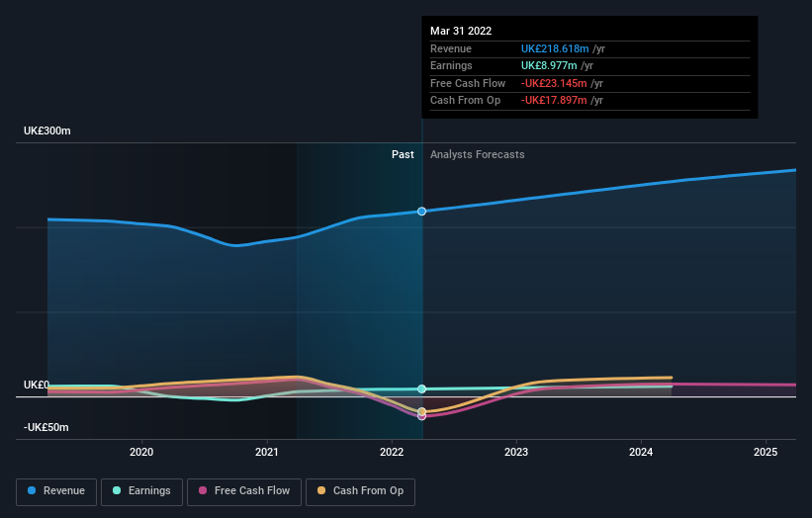
Task: Click the 2023 x-axis label
Action: 516,452
